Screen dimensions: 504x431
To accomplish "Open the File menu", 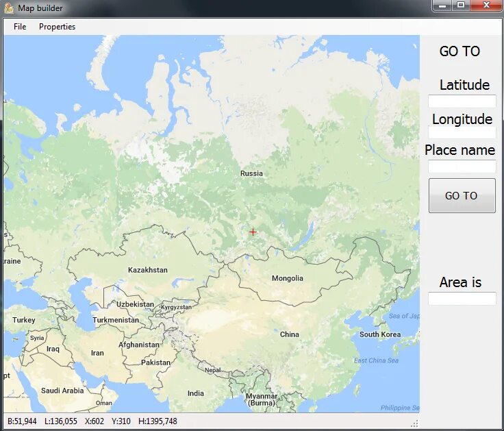I will coord(20,27).
